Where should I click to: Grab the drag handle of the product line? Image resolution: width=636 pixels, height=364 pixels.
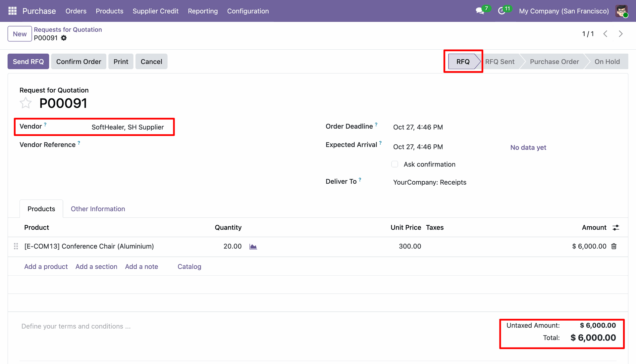coord(16,246)
